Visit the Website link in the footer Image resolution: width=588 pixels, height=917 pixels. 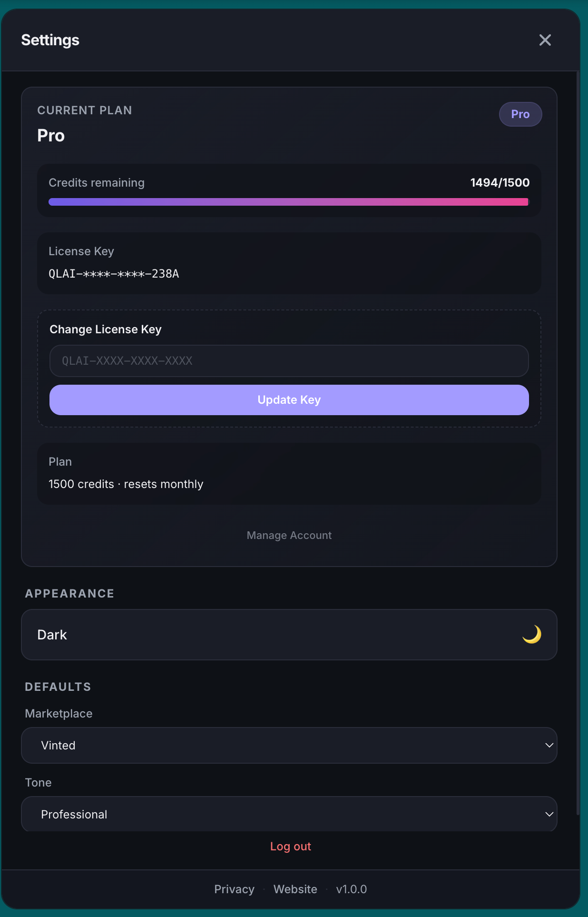tap(295, 889)
